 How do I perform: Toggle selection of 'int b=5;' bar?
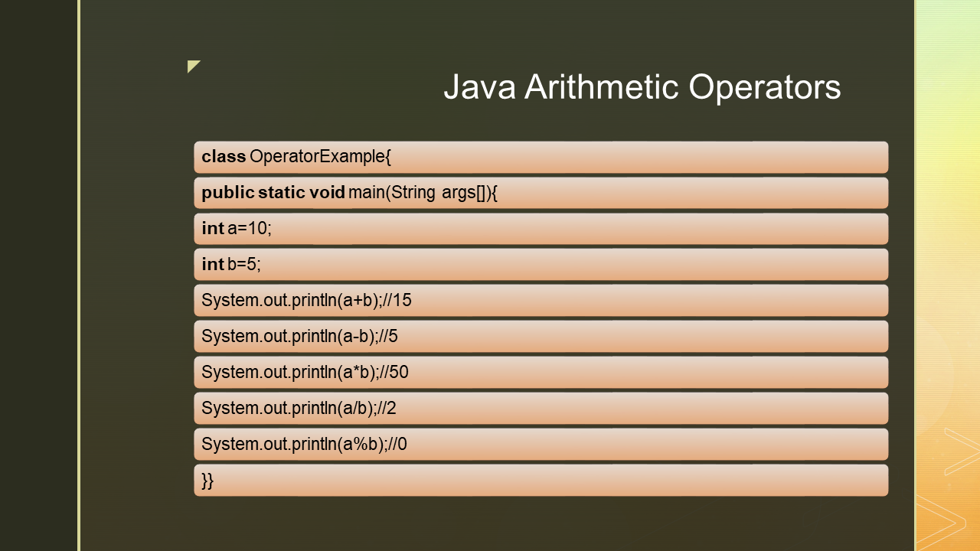click(541, 264)
